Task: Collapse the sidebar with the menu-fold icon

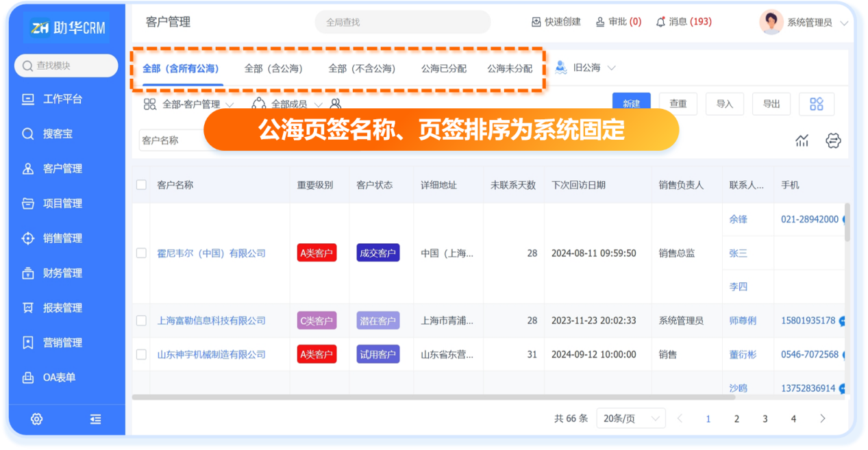Action: coord(95,419)
